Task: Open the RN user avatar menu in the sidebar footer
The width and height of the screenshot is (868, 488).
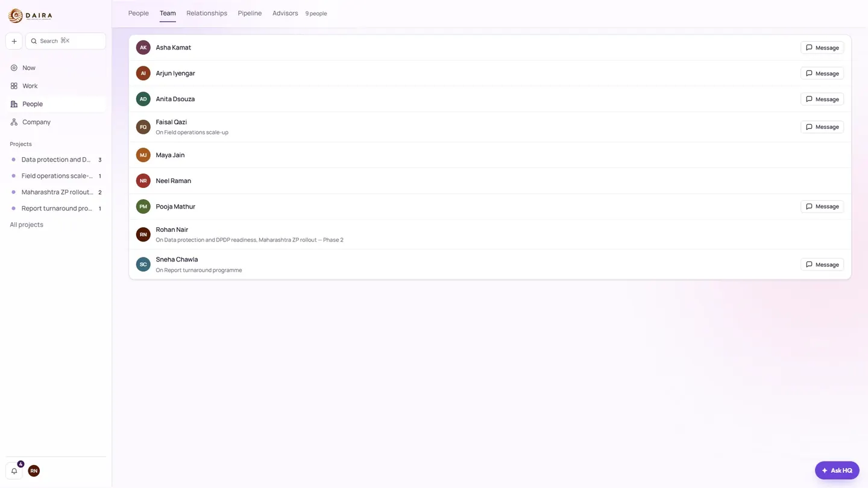Action: click(x=34, y=471)
